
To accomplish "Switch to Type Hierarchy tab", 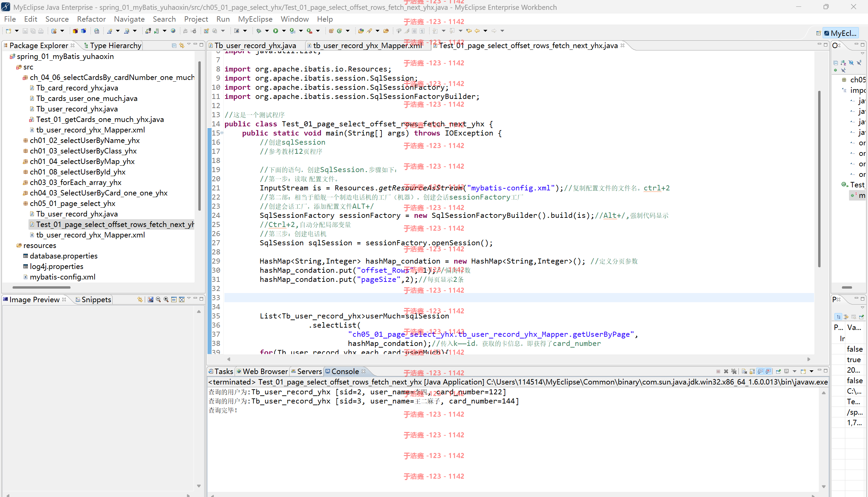I will (113, 45).
